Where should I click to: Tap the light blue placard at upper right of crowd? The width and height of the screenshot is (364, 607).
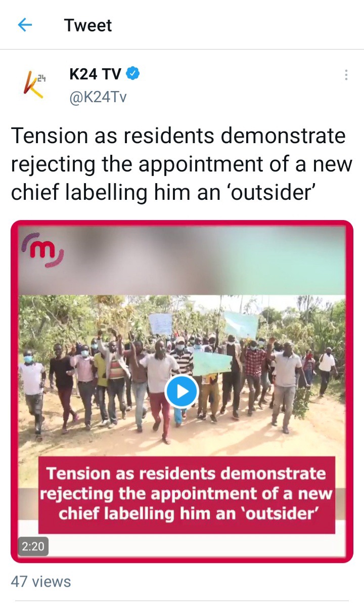click(241, 325)
